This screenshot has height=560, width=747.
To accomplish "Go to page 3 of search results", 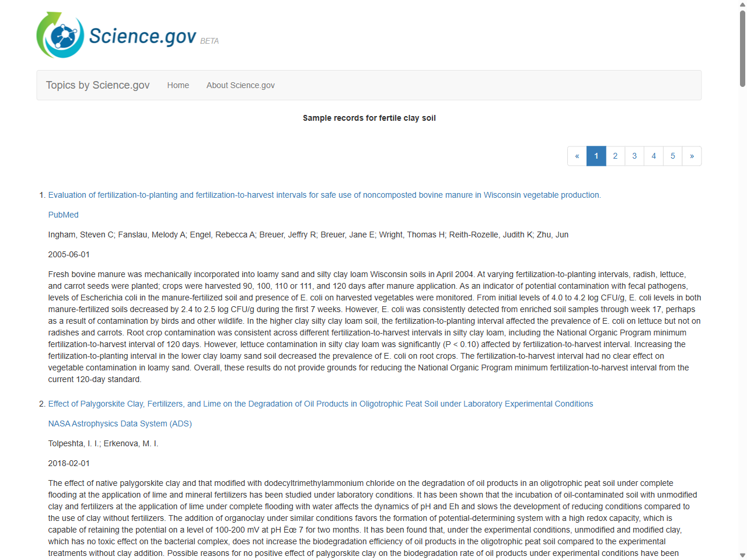I will (634, 156).
